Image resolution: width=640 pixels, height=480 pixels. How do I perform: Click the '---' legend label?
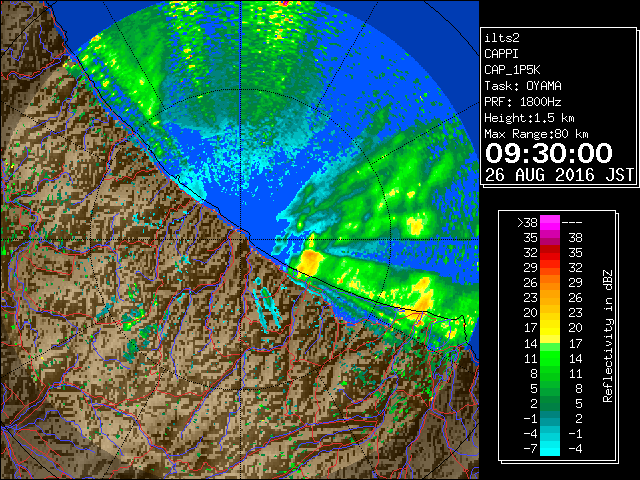[572, 222]
